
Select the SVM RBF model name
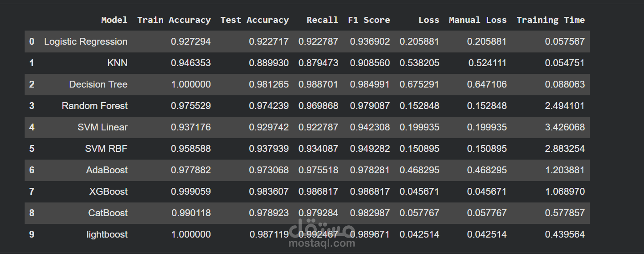[x=106, y=149]
